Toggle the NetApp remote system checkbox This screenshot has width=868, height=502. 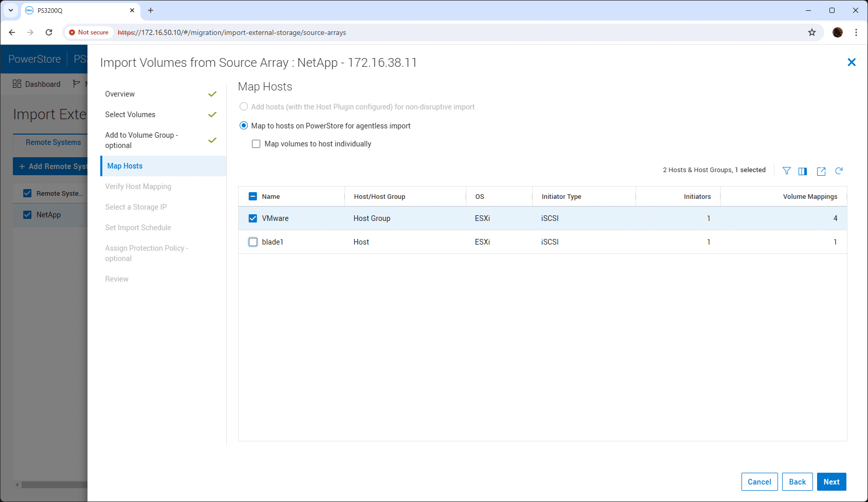tap(27, 214)
